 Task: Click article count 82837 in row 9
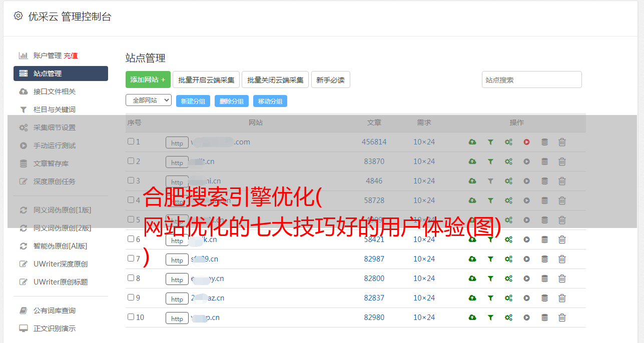tap(374, 298)
